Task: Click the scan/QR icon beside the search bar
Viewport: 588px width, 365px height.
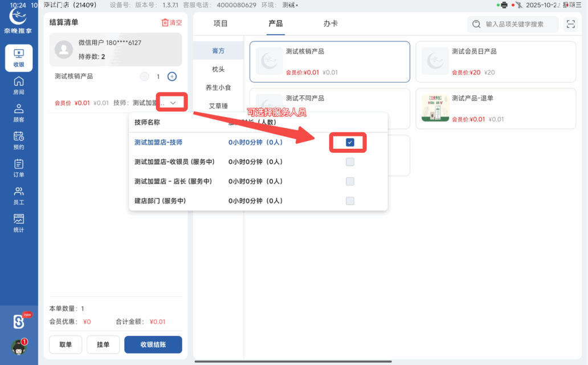Action: click(570, 24)
